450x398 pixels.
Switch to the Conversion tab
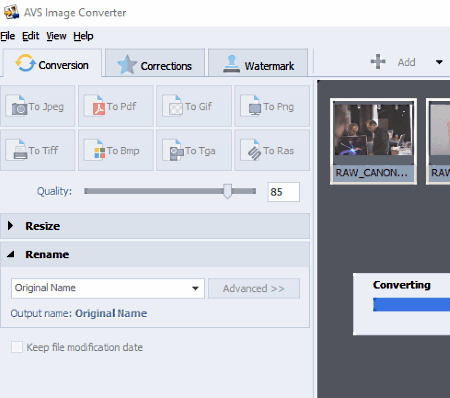click(x=52, y=63)
